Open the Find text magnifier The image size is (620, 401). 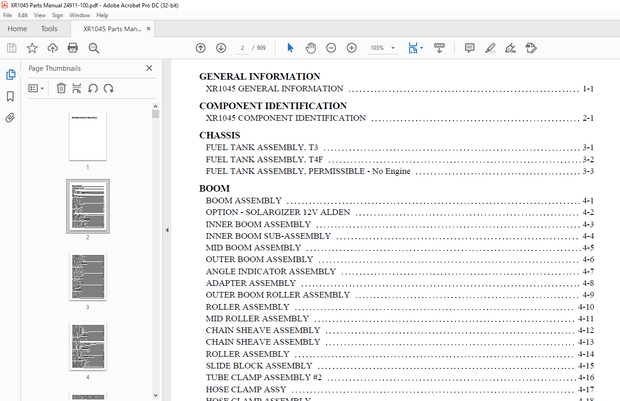(94, 48)
